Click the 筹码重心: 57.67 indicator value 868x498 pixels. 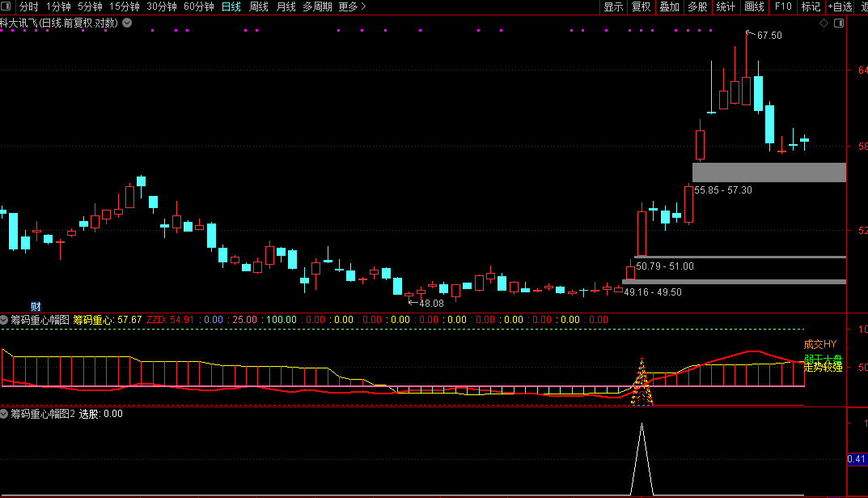[x=108, y=320]
